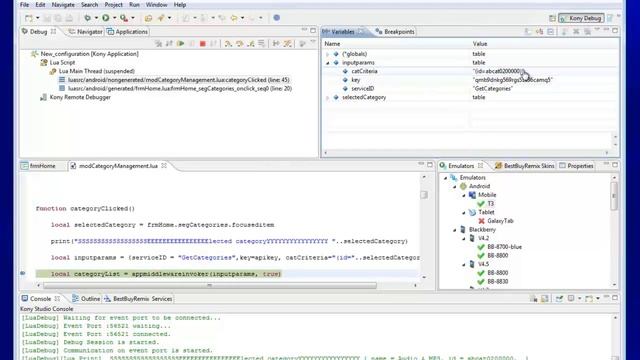Viewport: 640px width, 360px height.
Task: Collapse the V4.2 Blackberry node
Action: 464,238
